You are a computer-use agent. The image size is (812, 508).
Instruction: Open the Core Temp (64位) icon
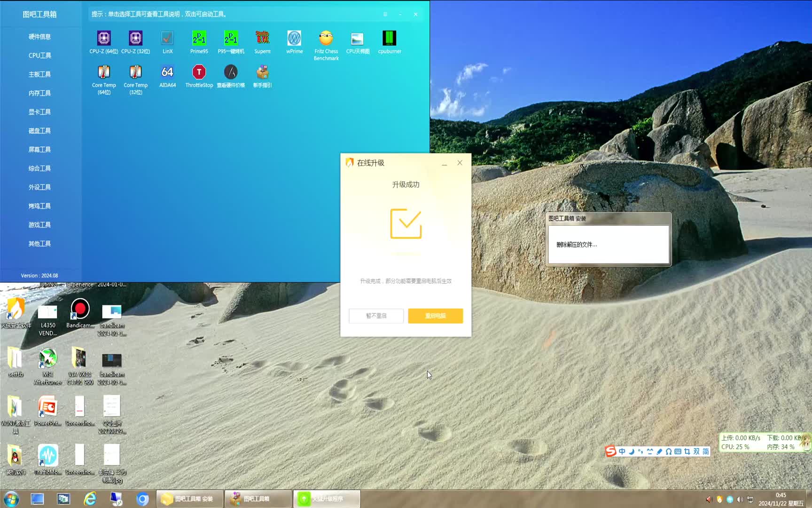(x=104, y=72)
